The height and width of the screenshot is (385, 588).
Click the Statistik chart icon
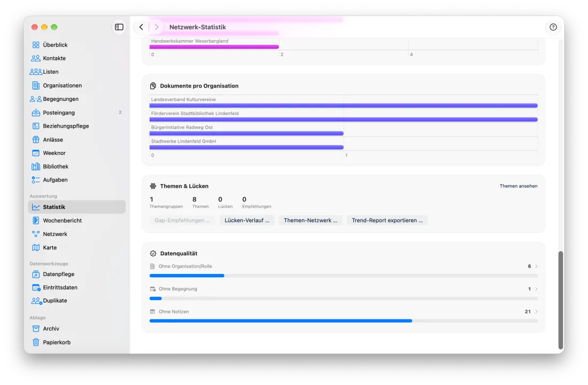click(36, 207)
